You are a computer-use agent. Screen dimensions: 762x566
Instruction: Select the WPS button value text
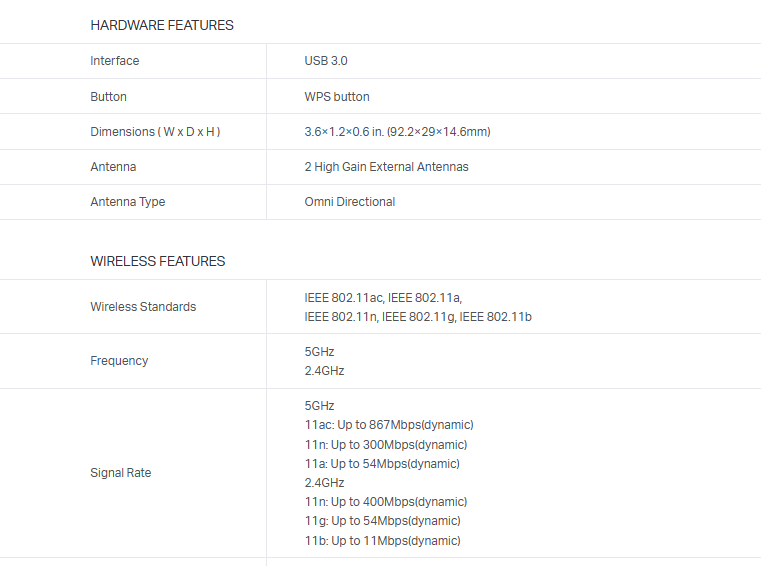click(337, 97)
